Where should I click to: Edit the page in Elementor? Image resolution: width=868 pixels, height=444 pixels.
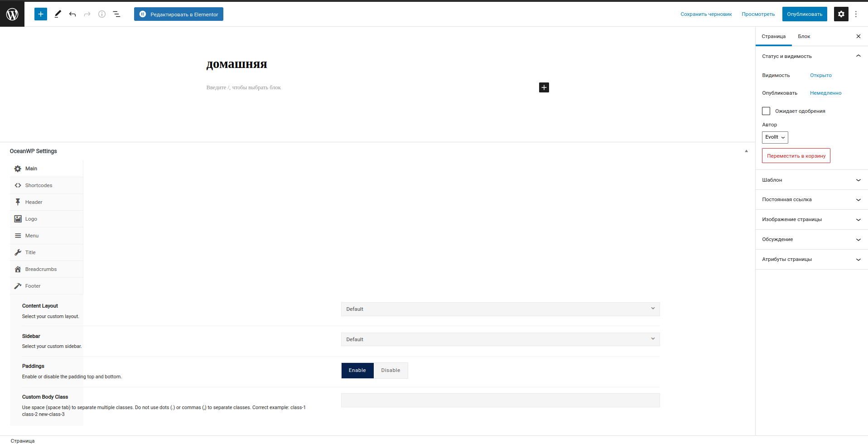pyautogui.click(x=178, y=14)
